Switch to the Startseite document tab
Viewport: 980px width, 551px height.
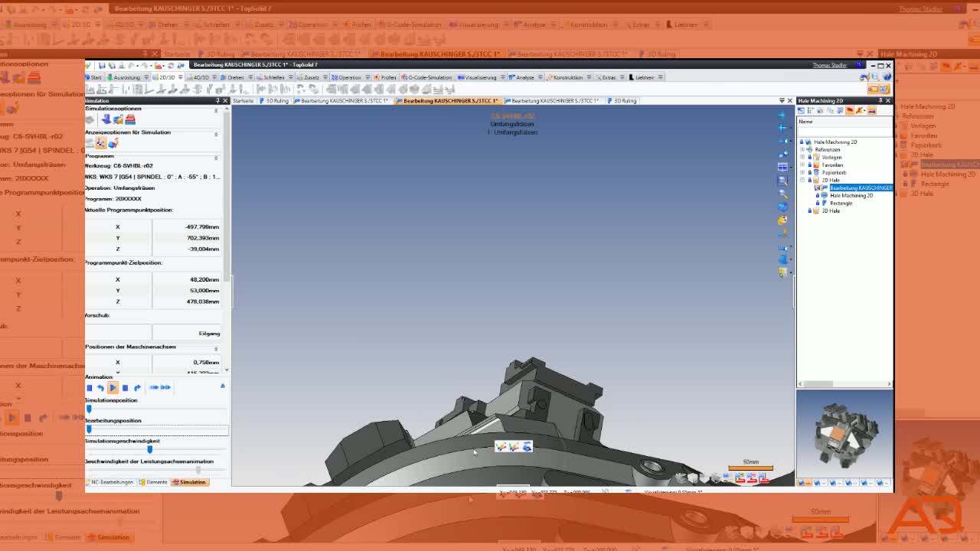point(243,101)
